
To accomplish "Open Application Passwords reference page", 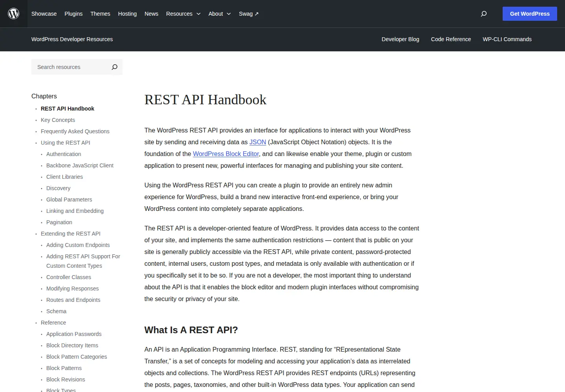I will coord(74,334).
